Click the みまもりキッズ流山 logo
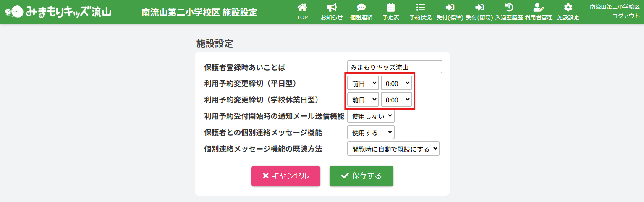This screenshot has height=202, width=644. (x=59, y=12)
